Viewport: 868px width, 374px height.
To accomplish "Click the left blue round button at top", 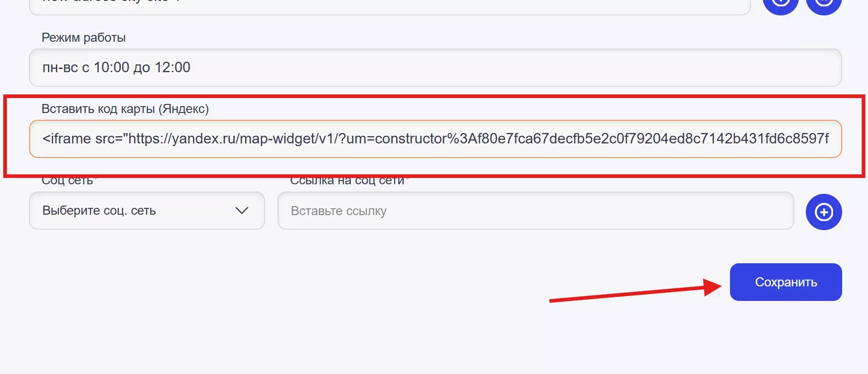I will (780, 4).
